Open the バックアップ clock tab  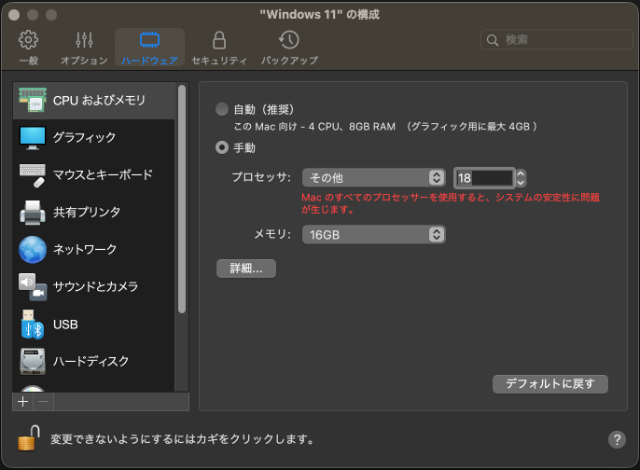pyautogui.click(x=289, y=48)
